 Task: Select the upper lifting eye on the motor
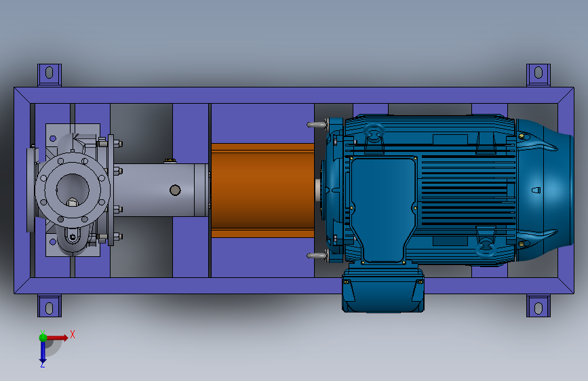click(374, 134)
